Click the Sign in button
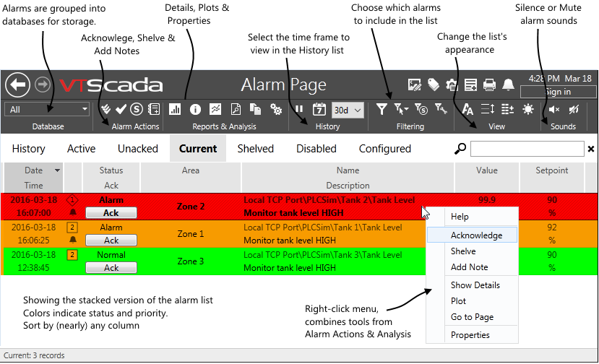This screenshot has width=599, height=364. (557, 92)
